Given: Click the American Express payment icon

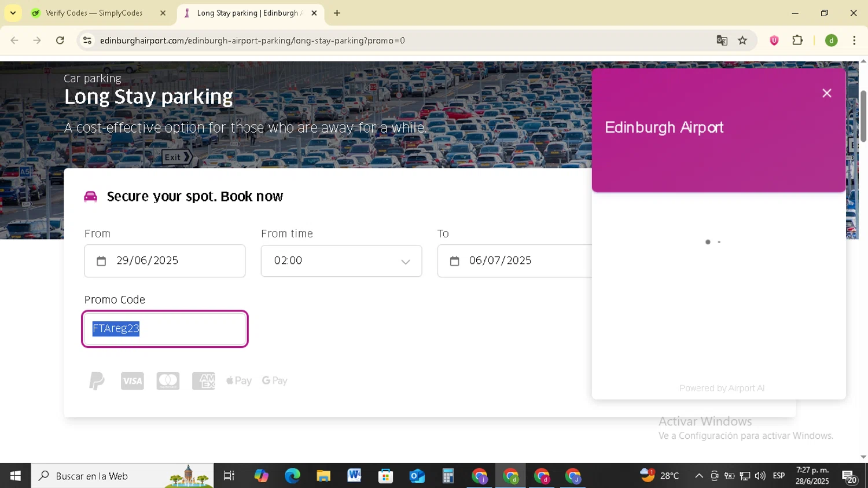Looking at the screenshot, I should (x=204, y=381).
